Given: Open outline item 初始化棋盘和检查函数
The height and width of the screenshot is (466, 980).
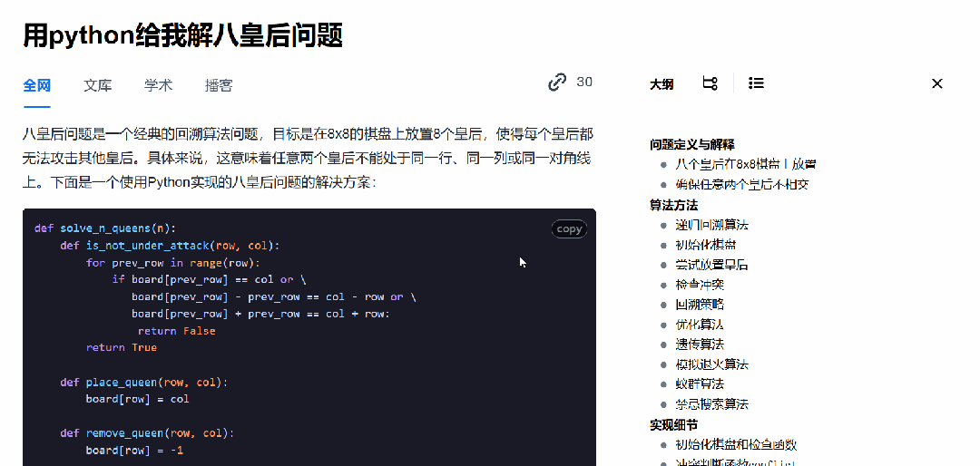Looking at the screenshot, I should pyautogui.click(x=736, y=445).
